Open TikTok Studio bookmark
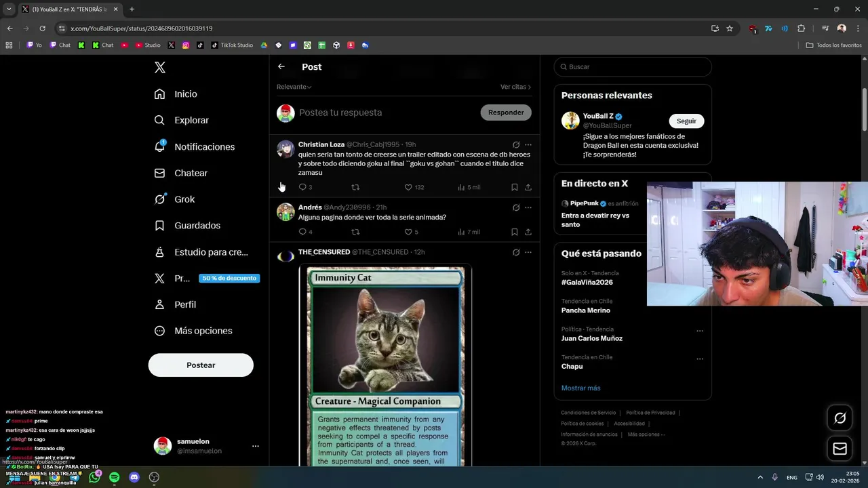The width and height of the screenshot is (868, 488). tap(231, 45)
